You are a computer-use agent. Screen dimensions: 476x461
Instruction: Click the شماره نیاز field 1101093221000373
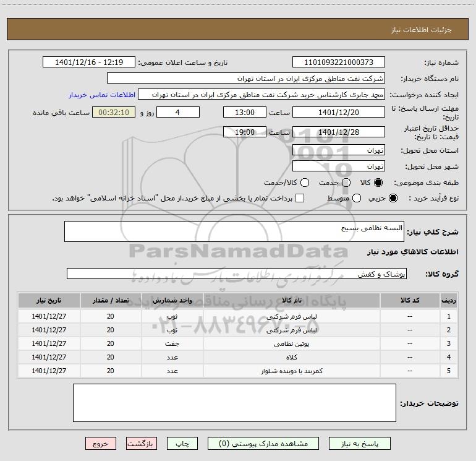(x=339, y=62)
